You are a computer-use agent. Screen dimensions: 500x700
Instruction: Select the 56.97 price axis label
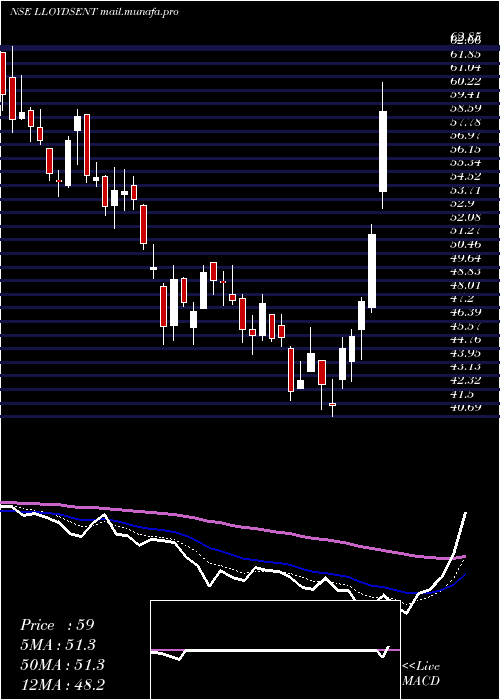[466, 136]
